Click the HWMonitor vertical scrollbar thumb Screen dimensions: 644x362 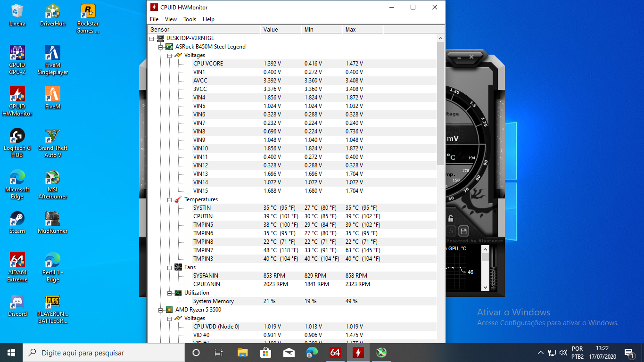pos(441,103)
